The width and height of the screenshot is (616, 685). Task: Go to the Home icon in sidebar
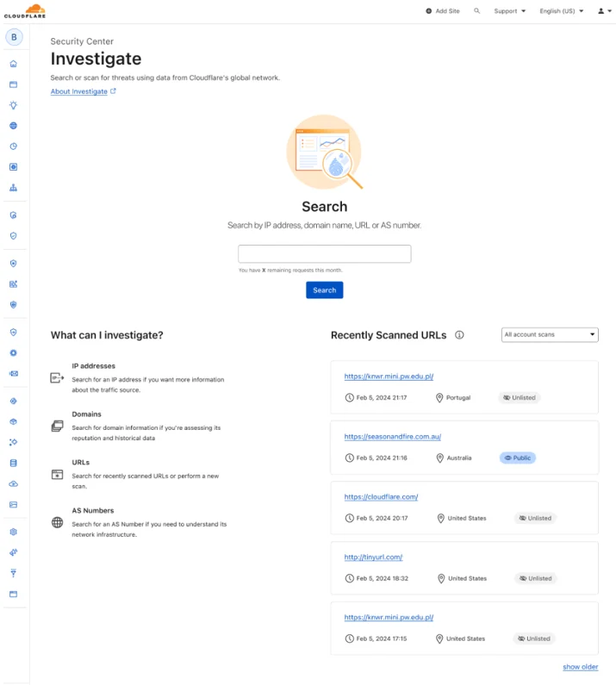pyautogui.click(x=14, y=64)
